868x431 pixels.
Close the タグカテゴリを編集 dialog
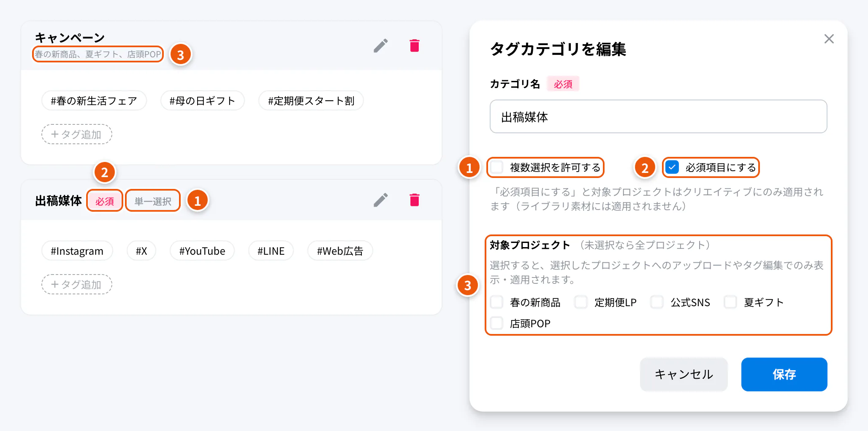(x=829, y=39)
